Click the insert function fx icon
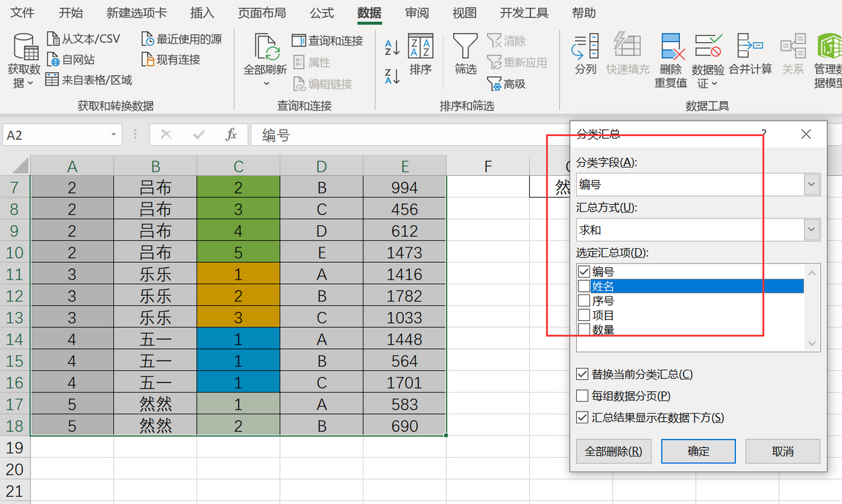842x504 pixels. click(x=232, y=135)
